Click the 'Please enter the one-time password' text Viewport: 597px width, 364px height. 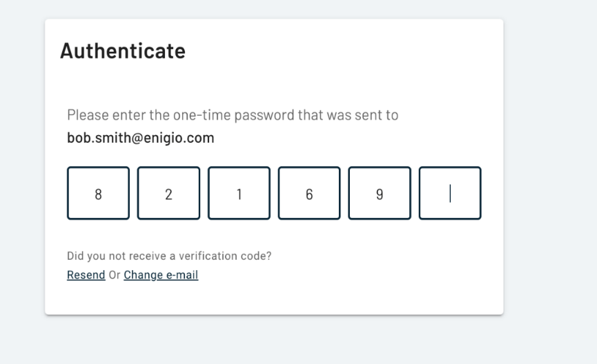pyautogui.click(x=232, y=115)
